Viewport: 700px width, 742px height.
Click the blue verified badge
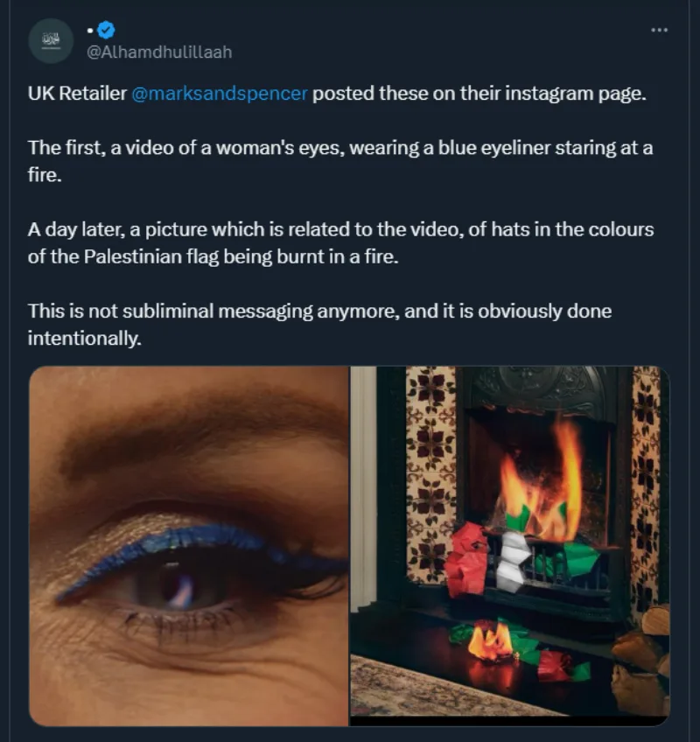point(106,31)
